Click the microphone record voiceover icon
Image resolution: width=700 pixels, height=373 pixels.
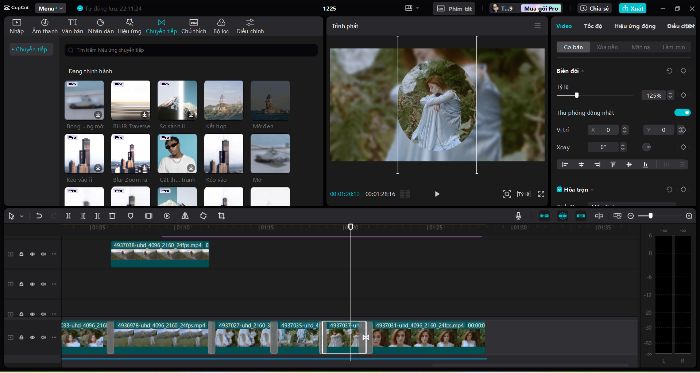point(518,216)
